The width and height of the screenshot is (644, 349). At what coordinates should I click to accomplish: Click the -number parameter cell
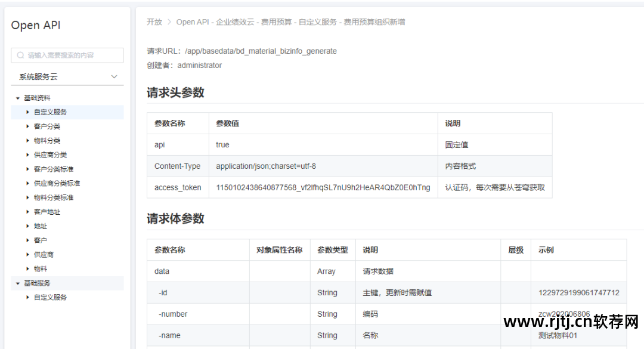(x=198, y=314)
